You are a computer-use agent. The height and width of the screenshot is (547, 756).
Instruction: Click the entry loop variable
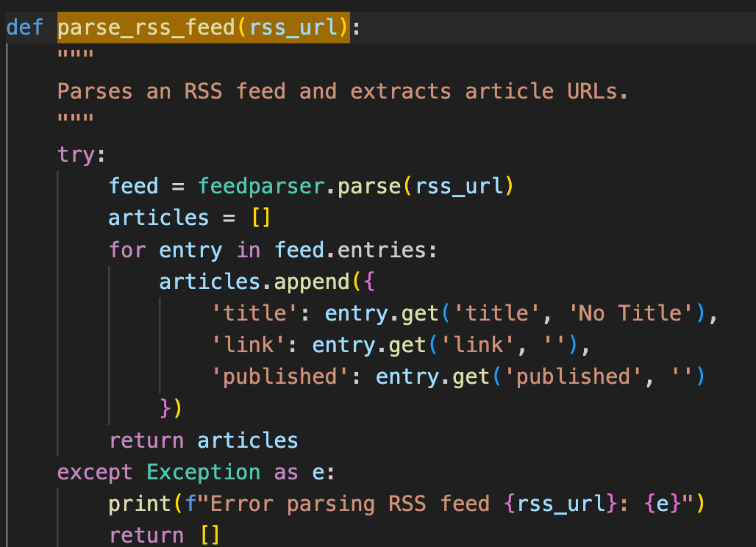pos(190,250)
